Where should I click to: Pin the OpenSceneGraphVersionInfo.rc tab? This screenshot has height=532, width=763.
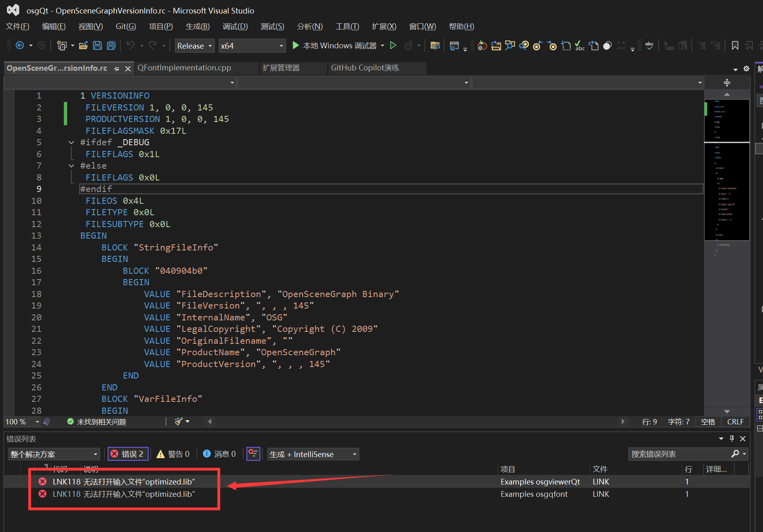[117, 69]
